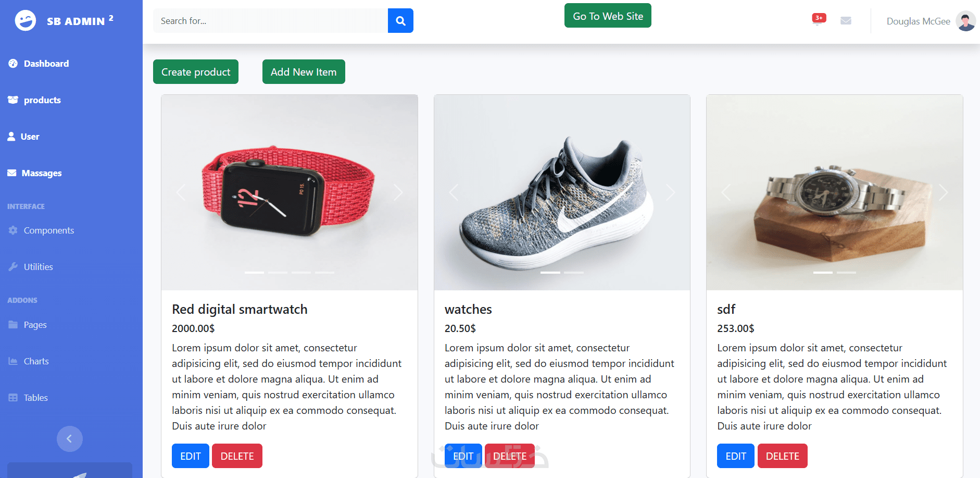This screenshot has width=980, height=478.
Task: Open Dashboard from the sidebar
Action: [x=46, y=64]
